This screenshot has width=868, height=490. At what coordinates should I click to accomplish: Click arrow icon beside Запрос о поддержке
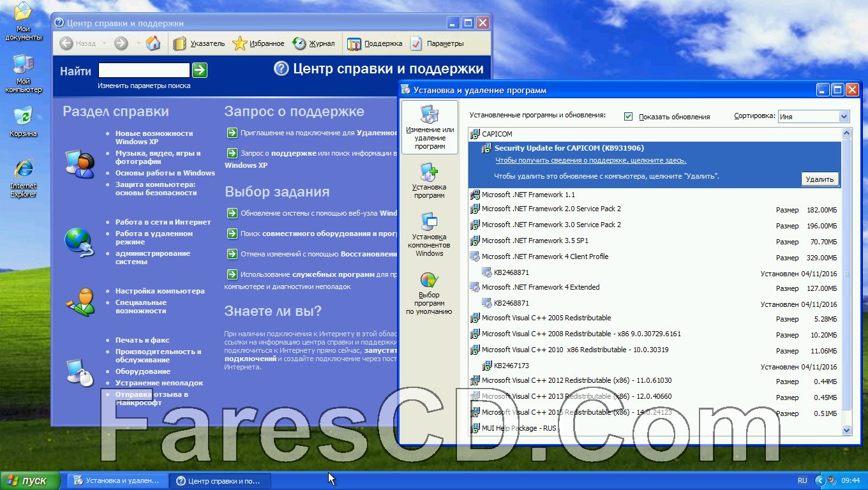[x=232, y=153]
